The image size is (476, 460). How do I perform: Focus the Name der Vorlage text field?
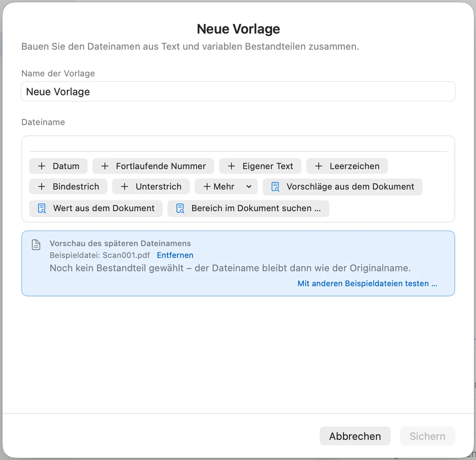click(x=238, y=91)
